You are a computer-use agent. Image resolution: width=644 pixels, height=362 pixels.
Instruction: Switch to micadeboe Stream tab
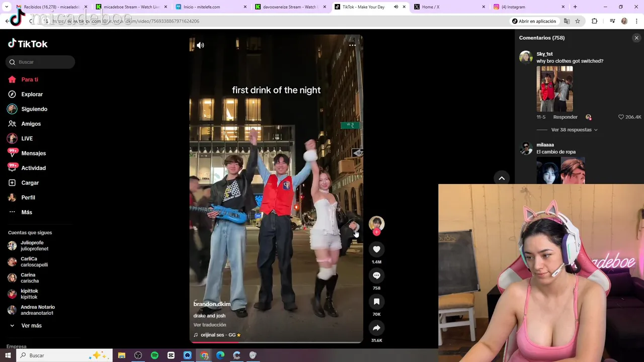tap(131, 7)
